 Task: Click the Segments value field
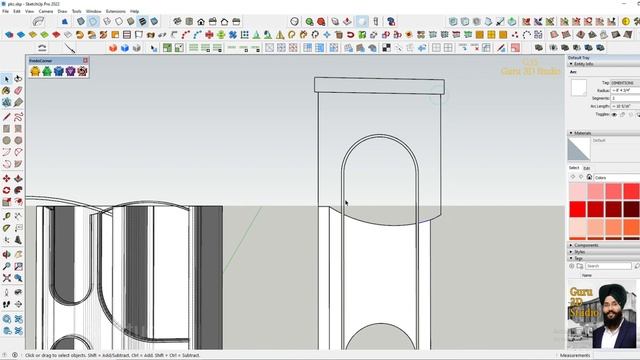625,98
